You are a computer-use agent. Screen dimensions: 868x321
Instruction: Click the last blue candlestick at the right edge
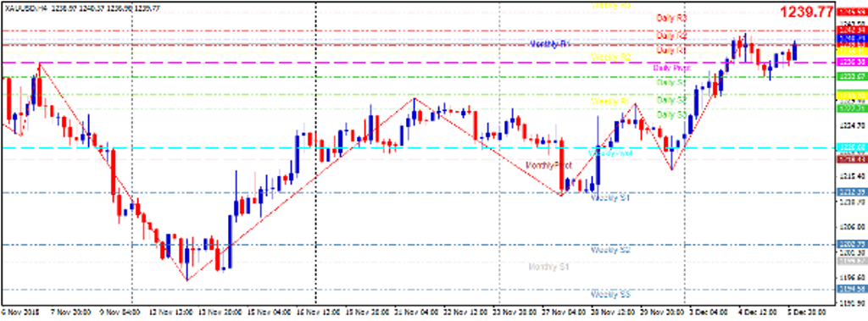pyautogui.click(x=795, y=50)
